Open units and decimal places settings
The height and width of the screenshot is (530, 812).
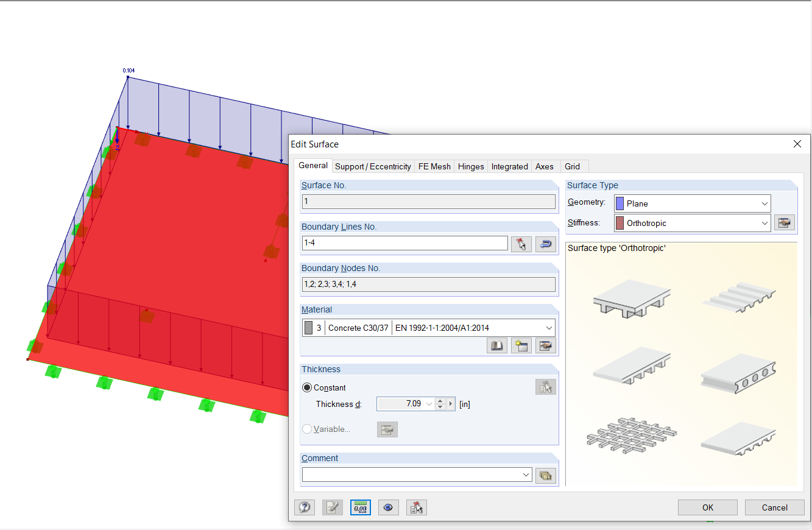[360, 507]
